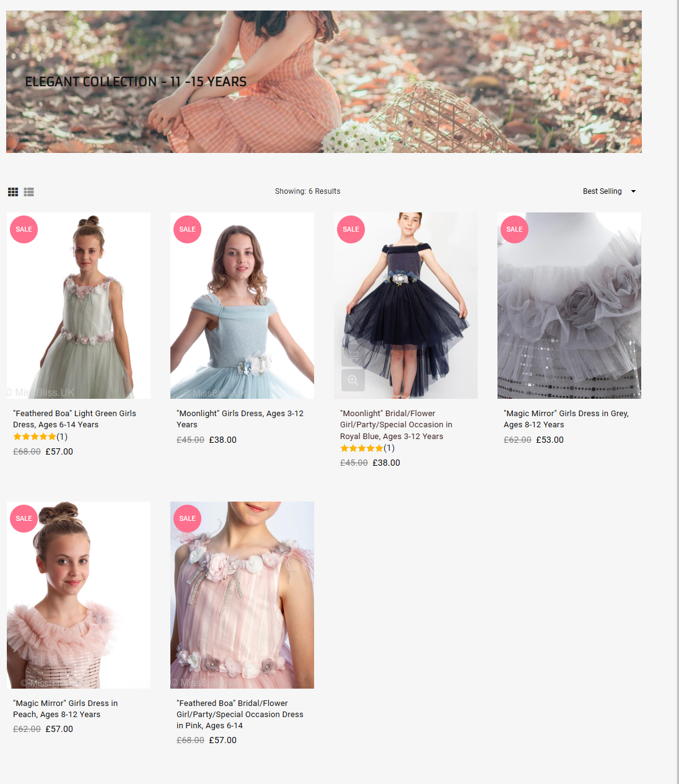
Task: Click SALE badge on Magic Mirror Grey dress
Action: click(514, 229)
